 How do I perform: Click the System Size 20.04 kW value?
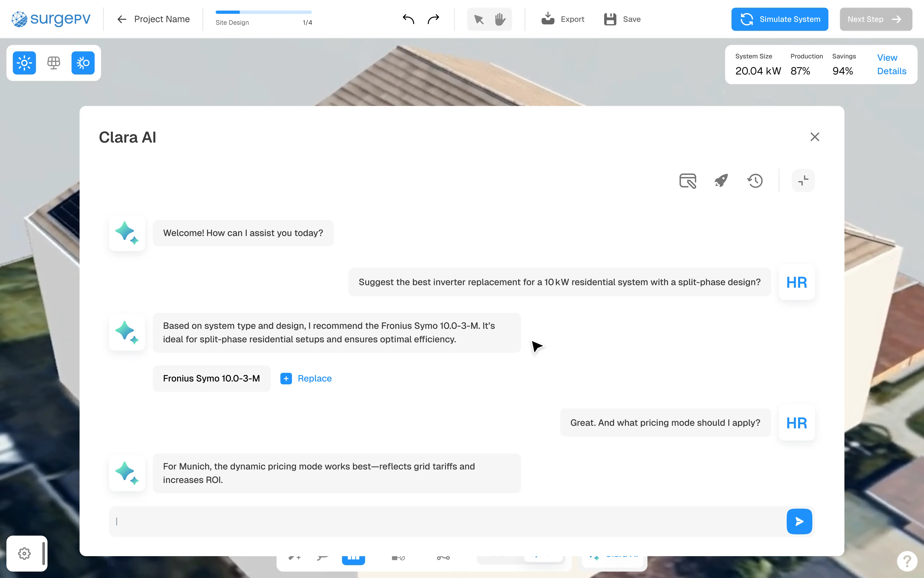click(x=758, y=71)
